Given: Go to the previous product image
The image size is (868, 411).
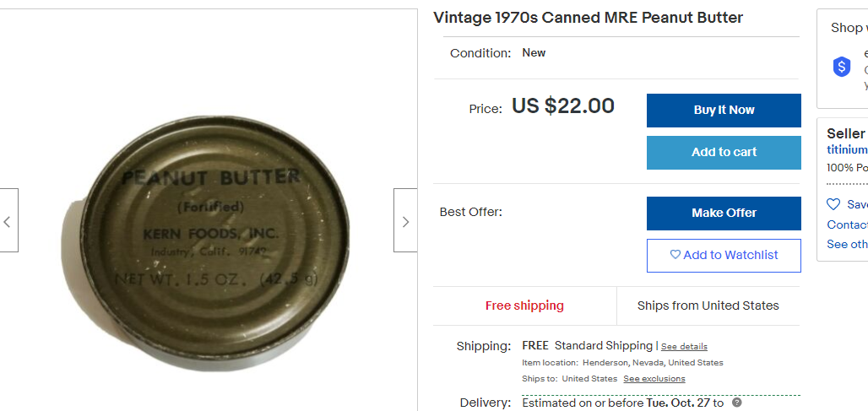Looking at the screenshot, I should coord(8,221).
